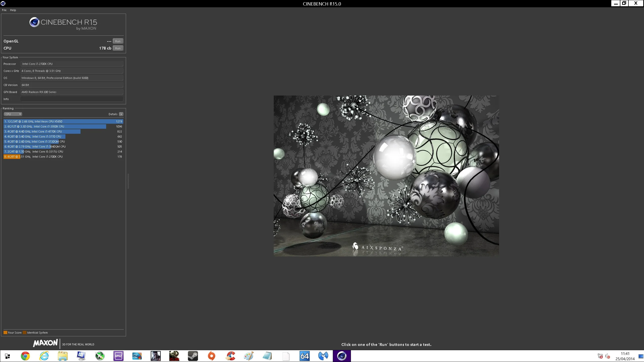Click the rendered spheres preview image
This screenshot has height=362, width=644.
coord(386,176)
